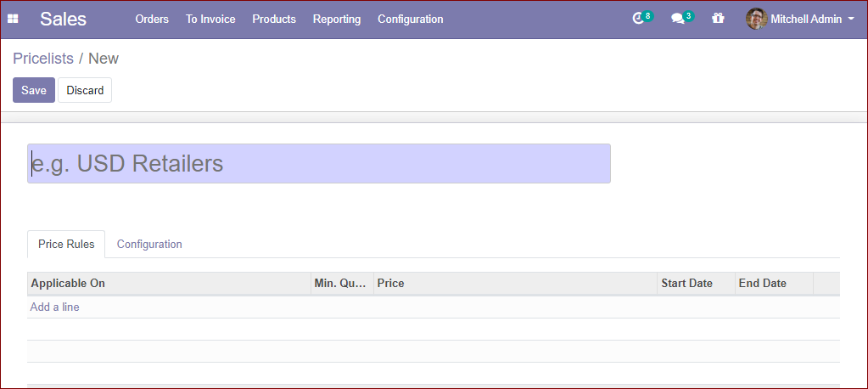Click Mitchell Admin's avatar picture
The height and width of the screenshot is (389, 868).
pos(756,19)
